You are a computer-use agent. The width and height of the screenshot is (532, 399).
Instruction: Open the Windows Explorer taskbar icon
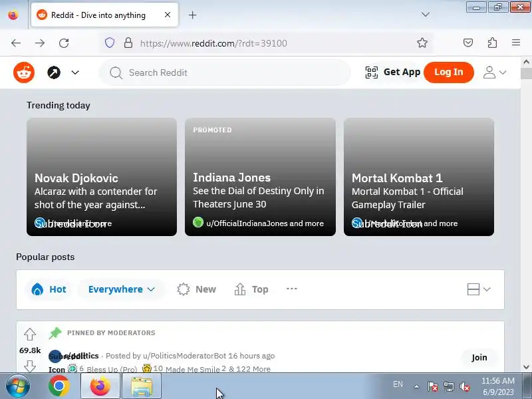(x=142, y=386)
